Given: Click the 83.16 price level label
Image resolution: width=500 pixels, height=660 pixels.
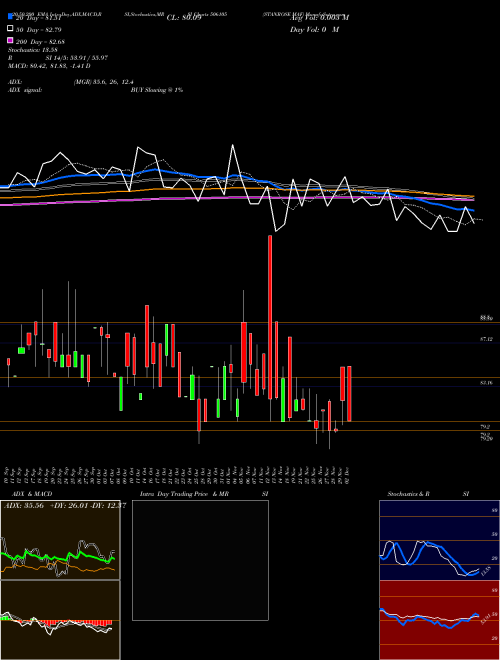Looking at the screenshot, I should [486, 383].
